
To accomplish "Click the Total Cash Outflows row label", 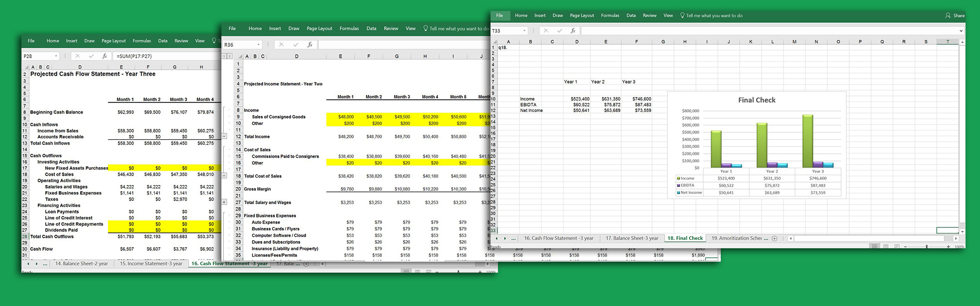I will pyautogui.click(x=52, y=237).
